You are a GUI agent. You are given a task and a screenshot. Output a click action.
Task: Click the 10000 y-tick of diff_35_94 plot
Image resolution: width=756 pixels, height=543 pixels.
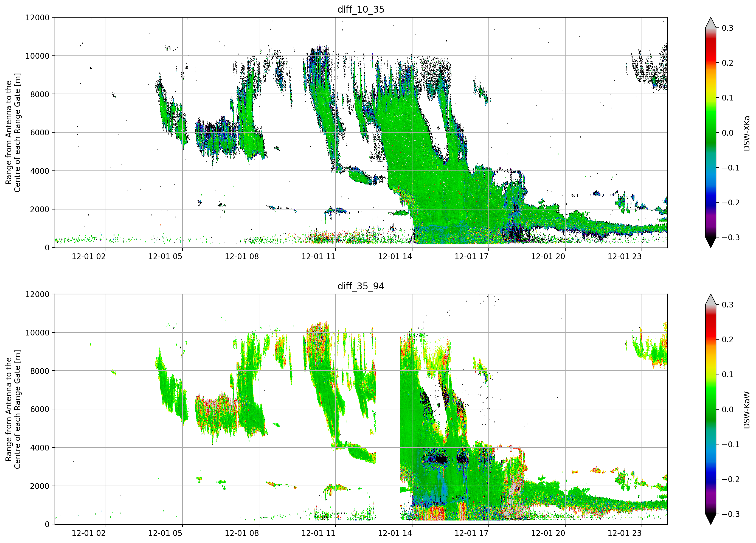[37, 333]
